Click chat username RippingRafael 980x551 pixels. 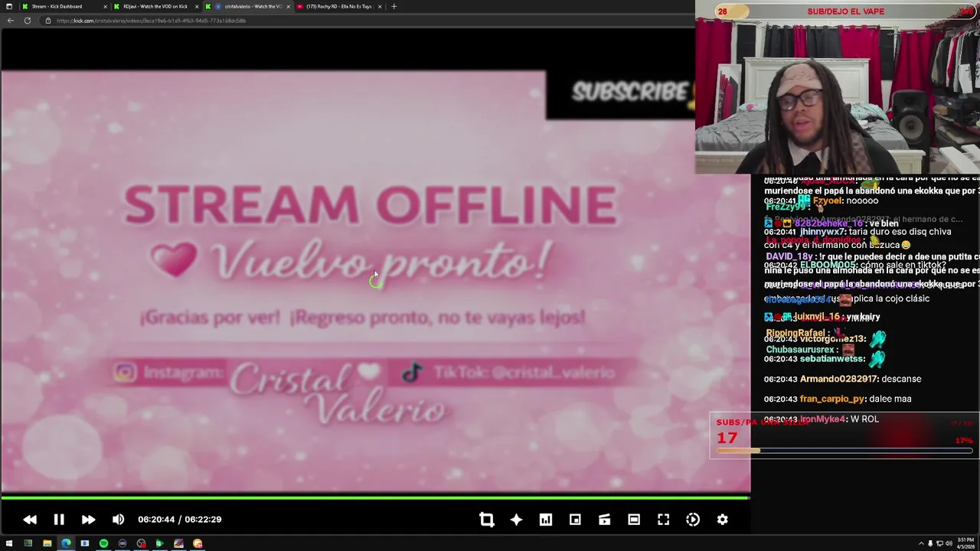pos(795,333)
